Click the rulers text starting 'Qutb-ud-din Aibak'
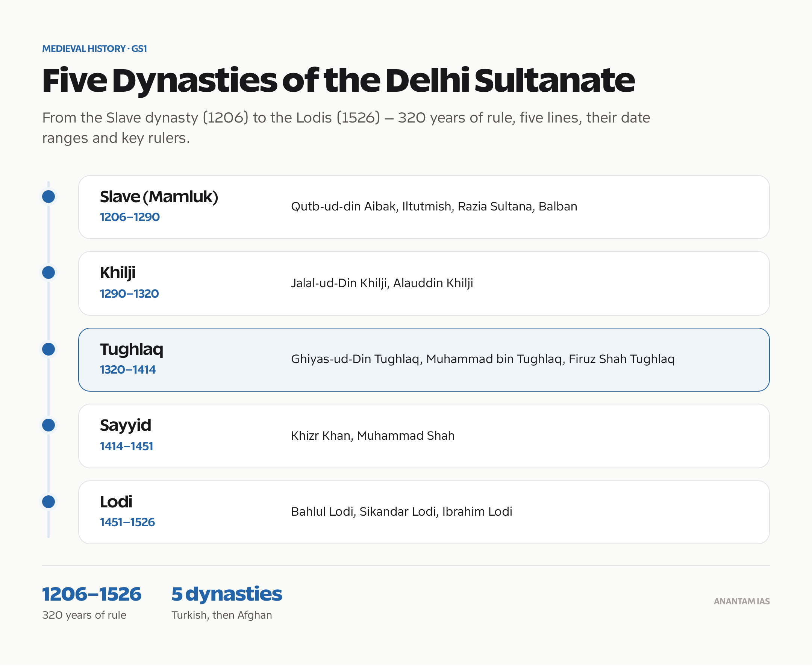The height and width of the screenshot is (666, 812). point(434,207)
